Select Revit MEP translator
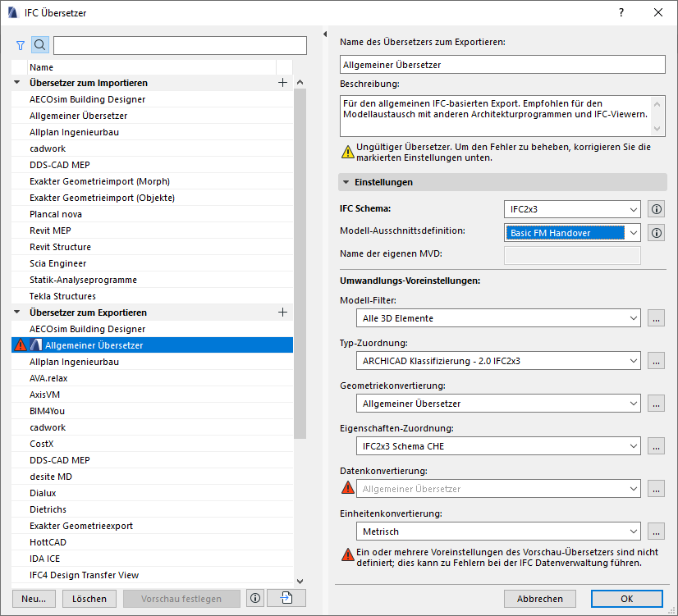Screen dimensions: 678x616 click(152, 230)
